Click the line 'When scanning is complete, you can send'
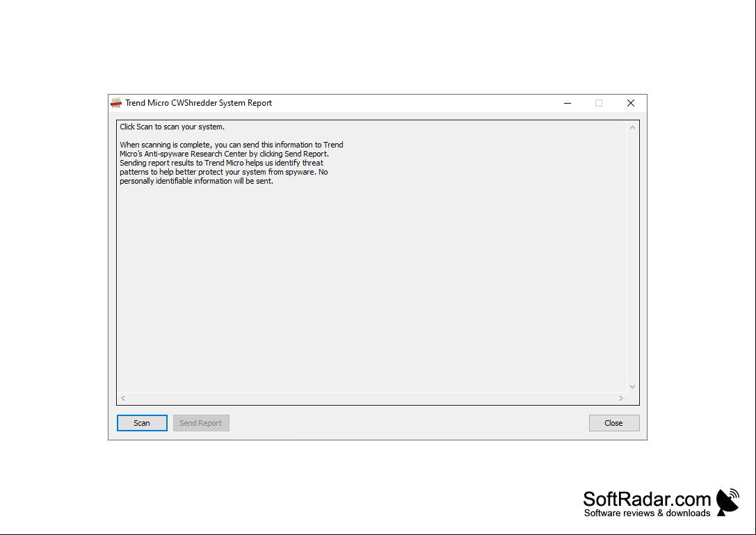 [232, 145]
